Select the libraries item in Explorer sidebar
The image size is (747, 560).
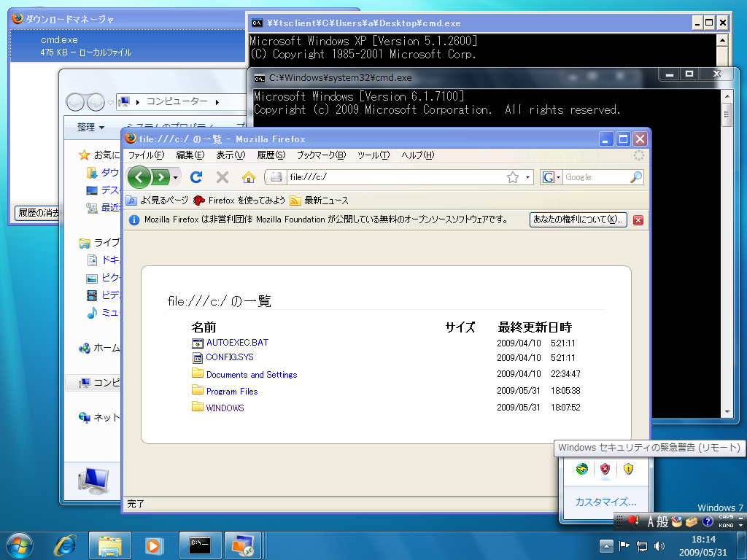point(99,243)
